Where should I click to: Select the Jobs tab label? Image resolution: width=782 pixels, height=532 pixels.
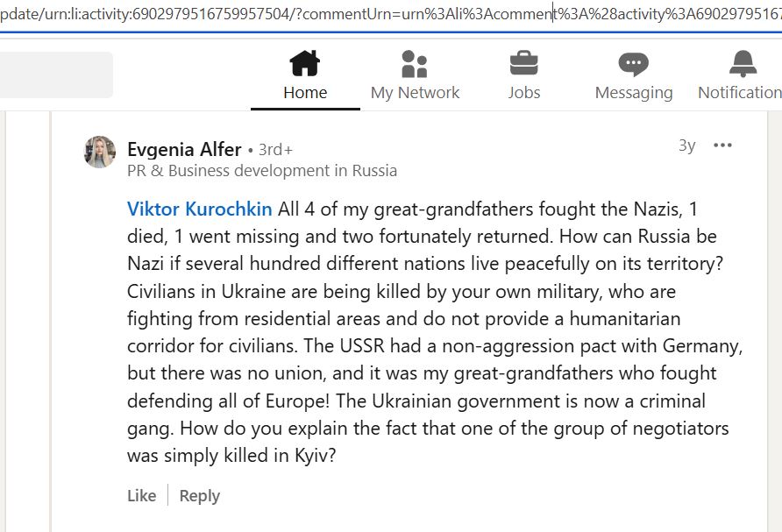click(524, 93)
